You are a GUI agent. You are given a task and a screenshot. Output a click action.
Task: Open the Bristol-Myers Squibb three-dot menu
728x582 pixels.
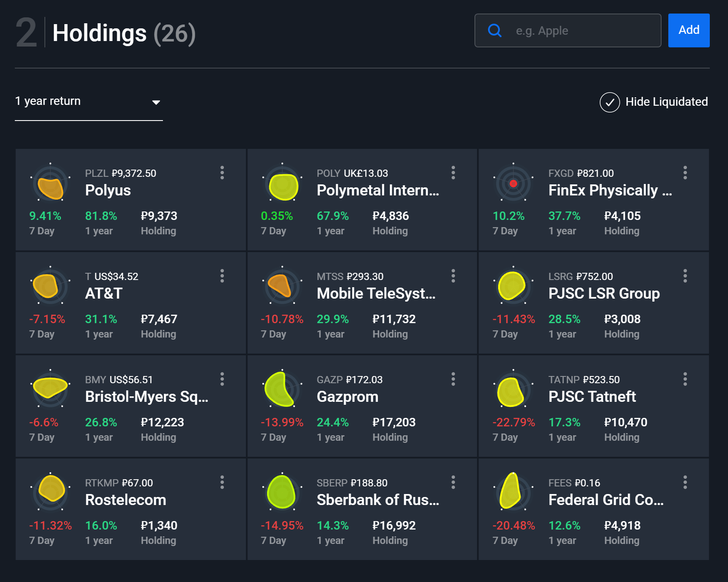[222, 379]
